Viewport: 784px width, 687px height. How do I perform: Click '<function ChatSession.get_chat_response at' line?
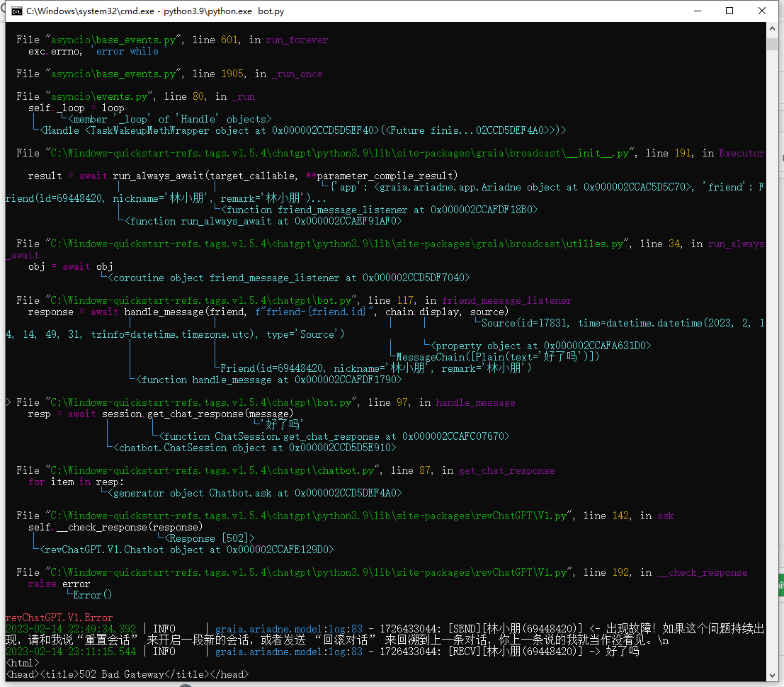coord(334,436)
